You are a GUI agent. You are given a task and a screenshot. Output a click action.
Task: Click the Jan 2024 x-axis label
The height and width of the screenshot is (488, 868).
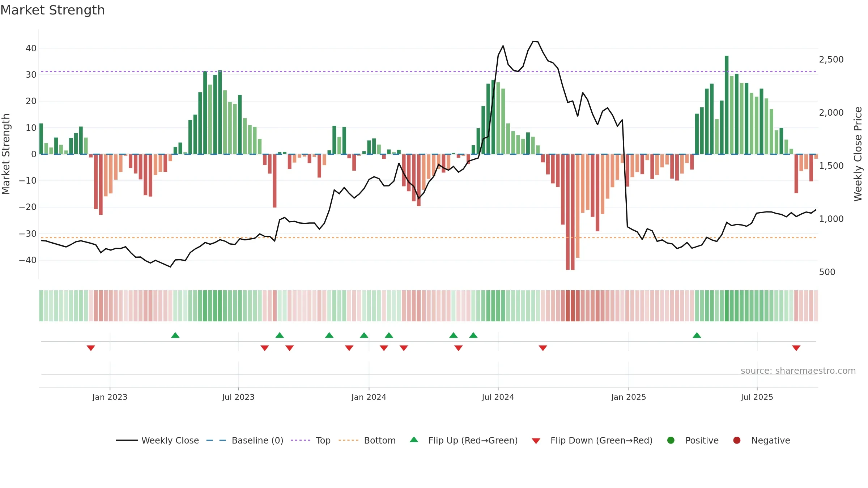tap(369, 397)
